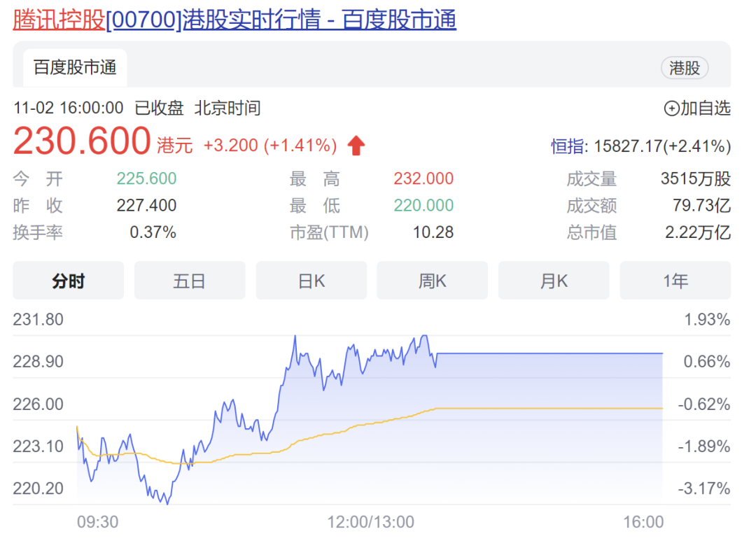756x543 pixels.
Task: Switch to the 分时 chart tab
Action: point(69,281)
